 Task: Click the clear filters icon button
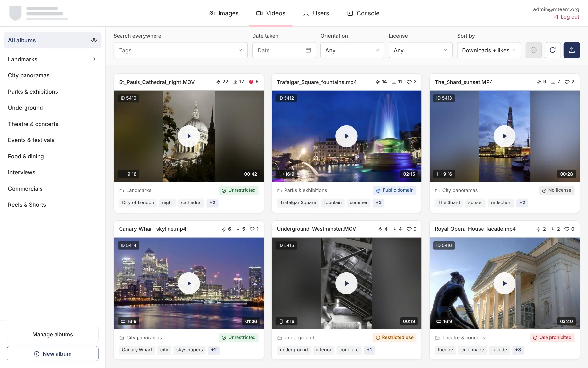point(533,50)
